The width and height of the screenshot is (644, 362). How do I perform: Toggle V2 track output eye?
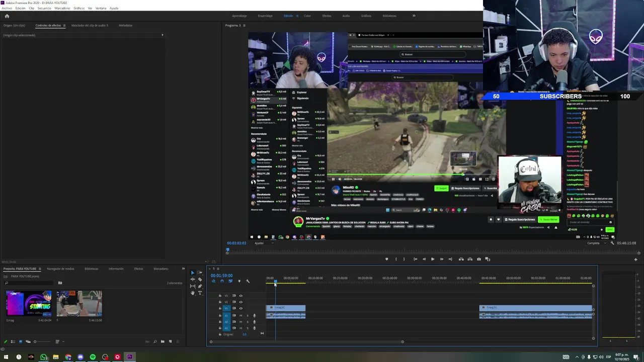click(x=240, y=302)
